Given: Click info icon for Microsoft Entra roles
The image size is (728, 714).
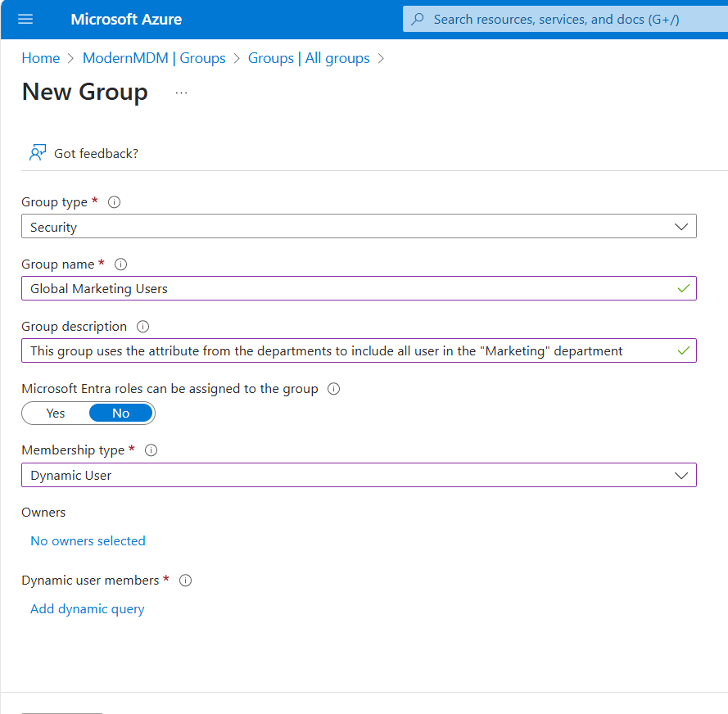Looking at the screenshot, I should coord(333,389).
